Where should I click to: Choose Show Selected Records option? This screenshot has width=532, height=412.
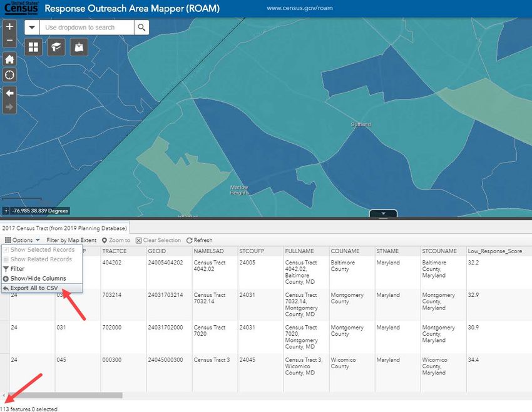(x=42, y=249)
